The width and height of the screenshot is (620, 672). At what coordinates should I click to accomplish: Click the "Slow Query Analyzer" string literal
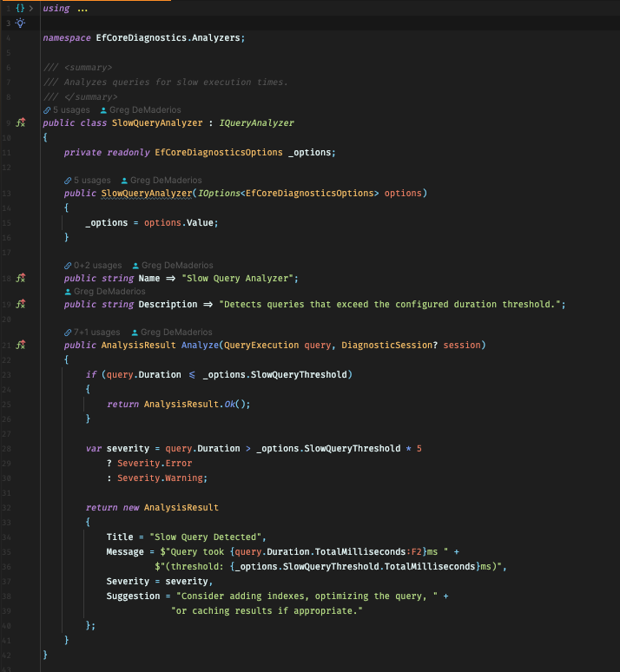(238, 279)
